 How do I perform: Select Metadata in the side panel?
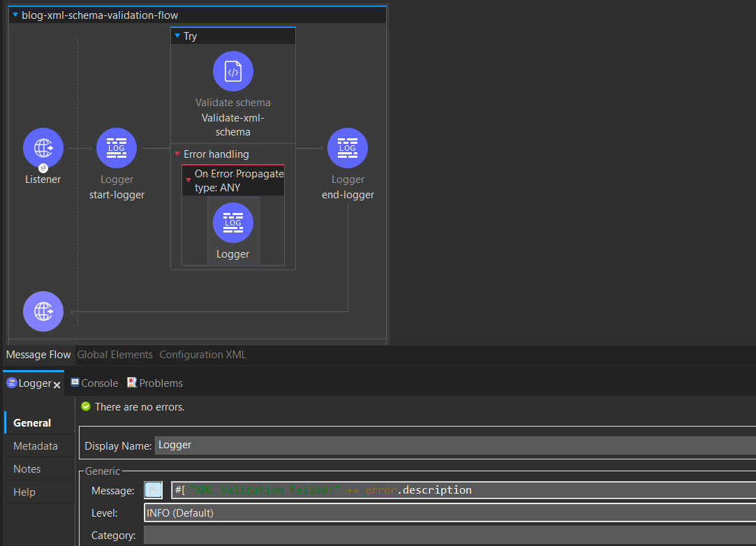(x=36, y=445)
